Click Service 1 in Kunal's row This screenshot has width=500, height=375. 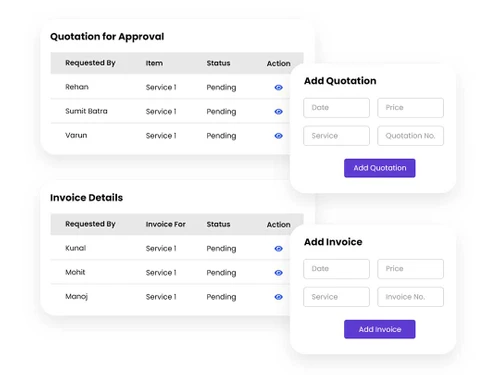(161, 249)
